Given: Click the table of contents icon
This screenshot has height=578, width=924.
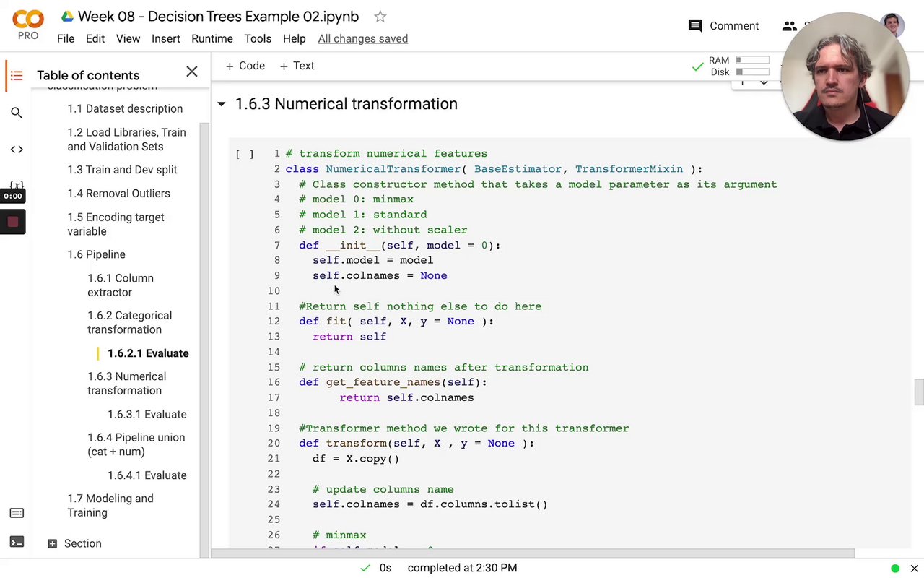Looking at the screenshot, I should click(x=17, y=75).
